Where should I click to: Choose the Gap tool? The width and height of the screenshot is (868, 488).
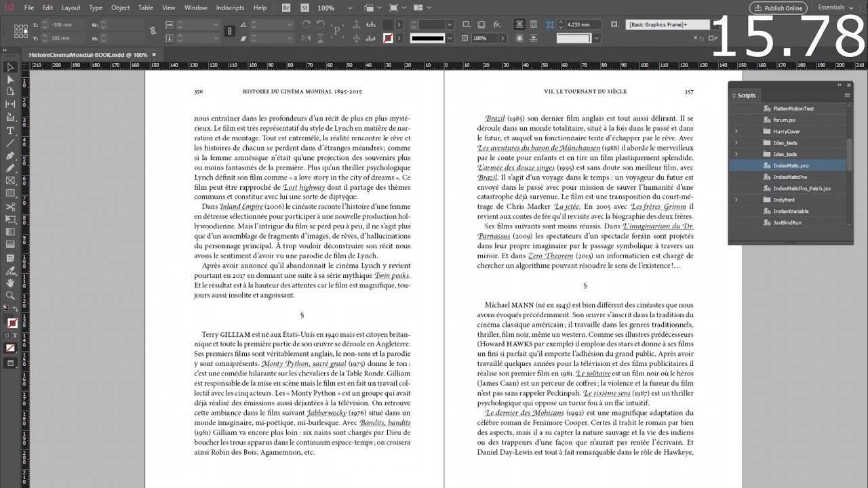click(10, 104)
